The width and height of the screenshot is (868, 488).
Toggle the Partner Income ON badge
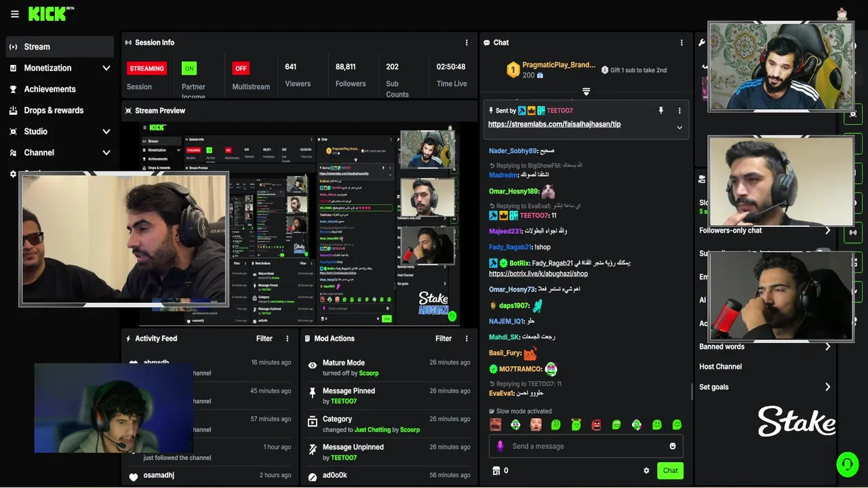point(189,68)
